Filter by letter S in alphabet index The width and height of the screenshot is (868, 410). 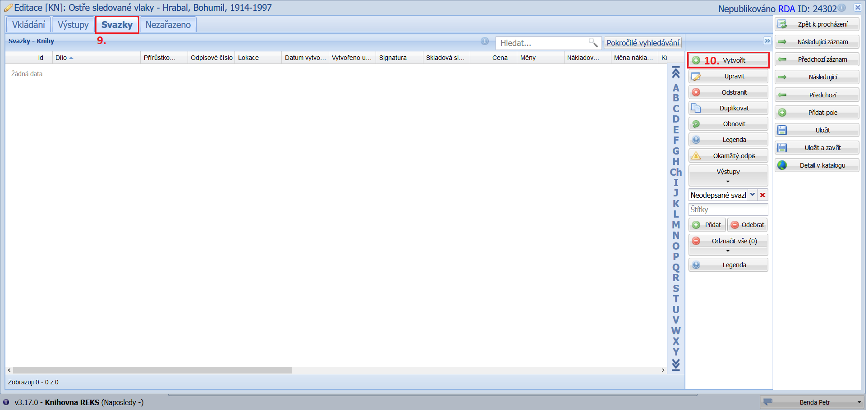tap(676, 288)
